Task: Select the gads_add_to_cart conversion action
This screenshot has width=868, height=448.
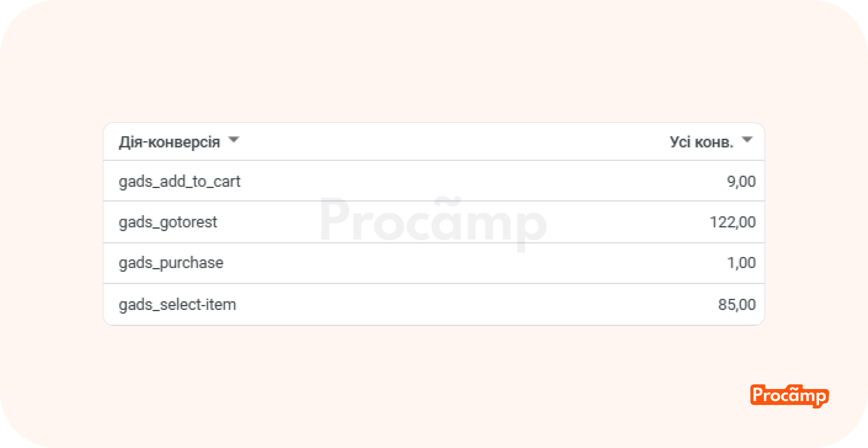Action: 179,181
